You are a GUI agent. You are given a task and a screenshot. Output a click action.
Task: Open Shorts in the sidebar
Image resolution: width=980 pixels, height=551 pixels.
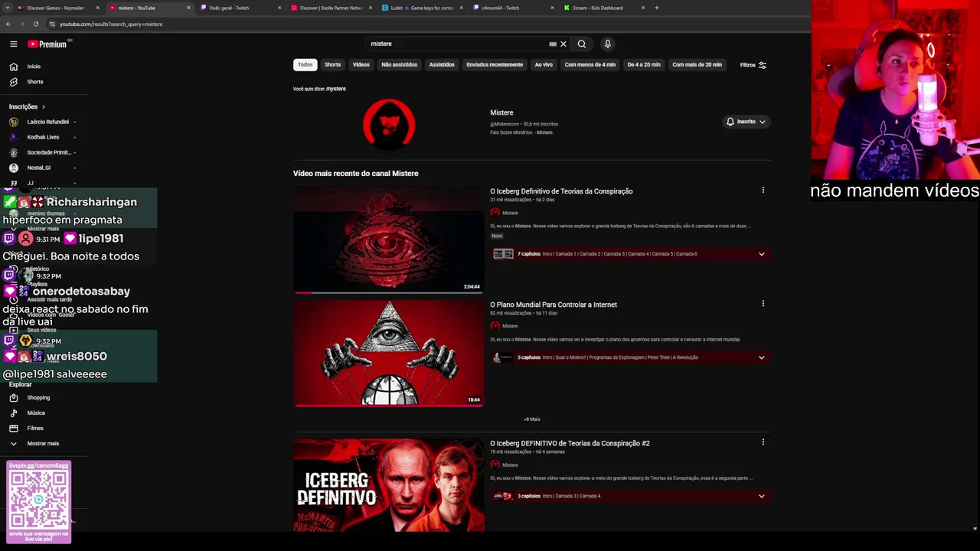(x=35, y=82)
